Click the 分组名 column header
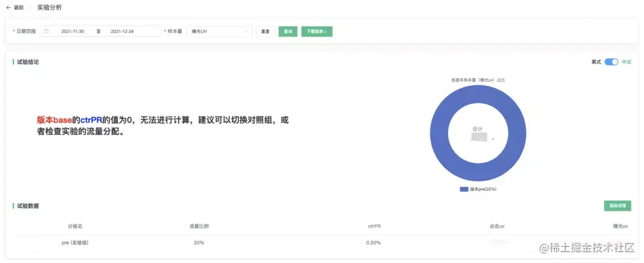Image resolution: width=644 pixels, height=263 pixels. (75, 227)
